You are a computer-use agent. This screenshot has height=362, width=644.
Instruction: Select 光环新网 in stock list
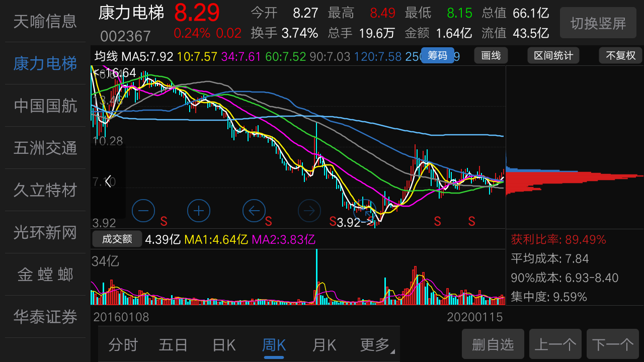pyautogui.click(x=45, y=232)
